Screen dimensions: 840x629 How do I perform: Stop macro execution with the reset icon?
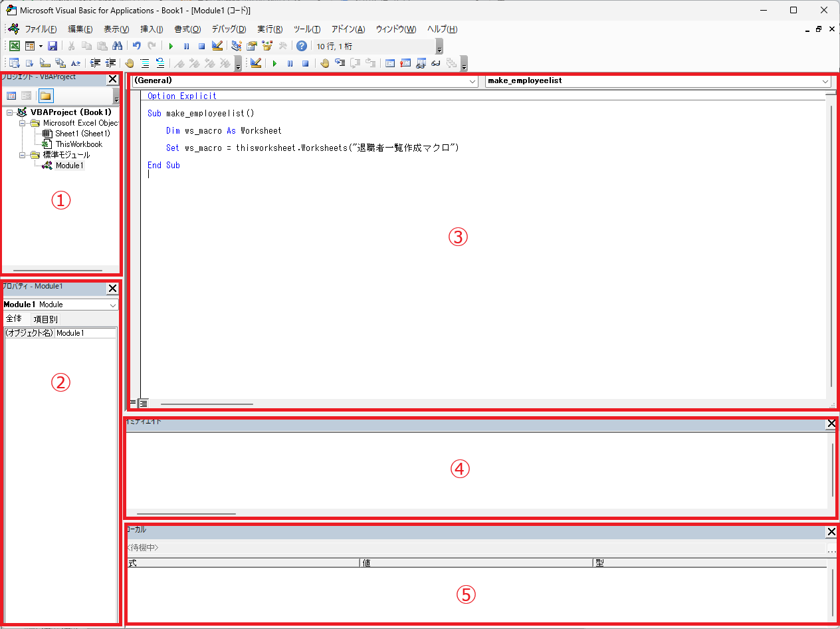coord(201,46)
